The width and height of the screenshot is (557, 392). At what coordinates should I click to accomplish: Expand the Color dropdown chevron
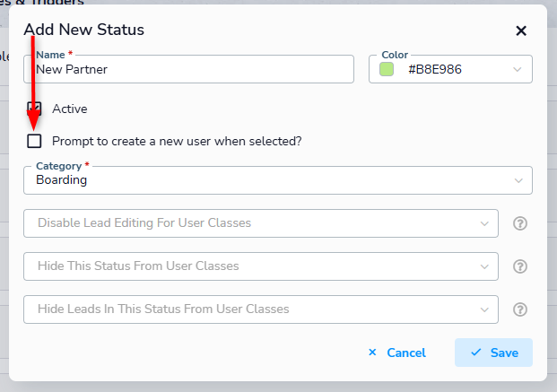pos(518,69)
